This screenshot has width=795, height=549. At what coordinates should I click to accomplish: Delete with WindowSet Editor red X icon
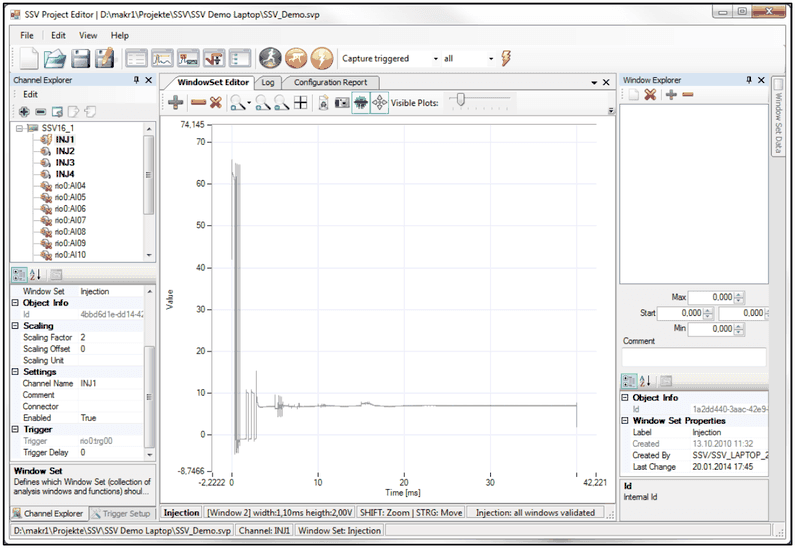215,102
